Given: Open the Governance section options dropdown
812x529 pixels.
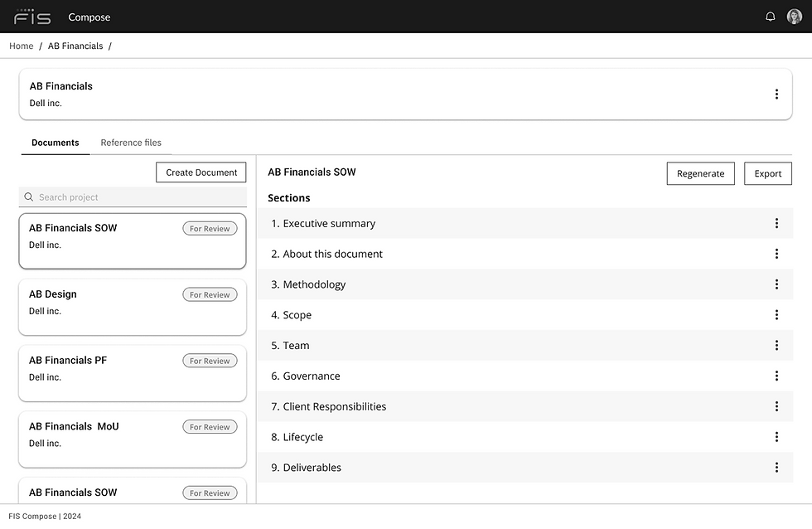Looking at the screenshot, I should pos(776,376).
